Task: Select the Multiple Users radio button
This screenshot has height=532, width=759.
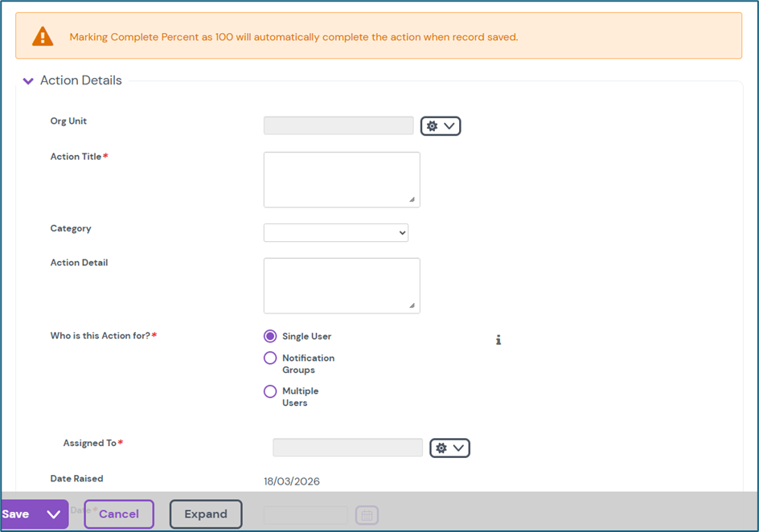Action: tap(270, 391)
